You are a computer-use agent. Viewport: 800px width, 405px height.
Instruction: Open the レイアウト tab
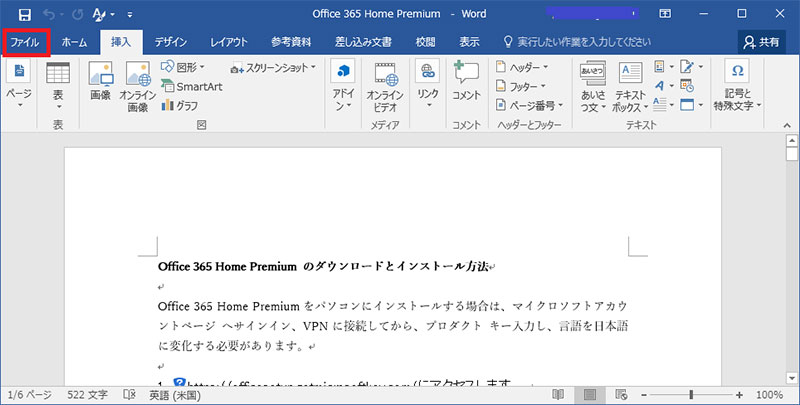[229, 42]
